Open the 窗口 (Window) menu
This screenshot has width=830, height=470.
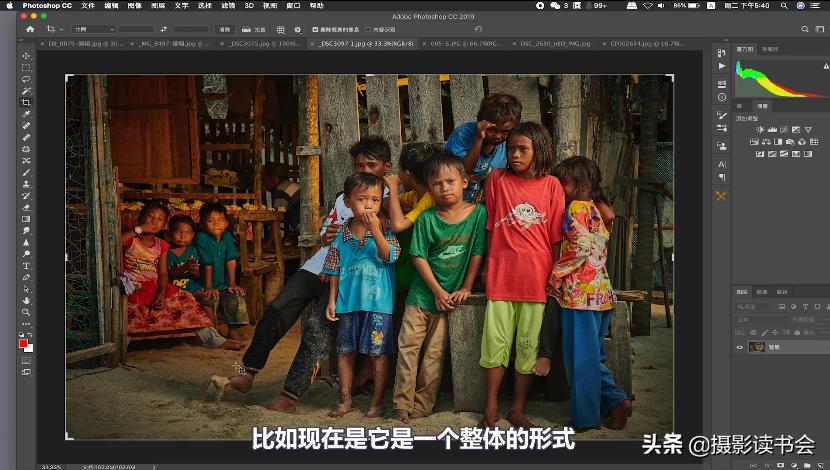point(293,5)
